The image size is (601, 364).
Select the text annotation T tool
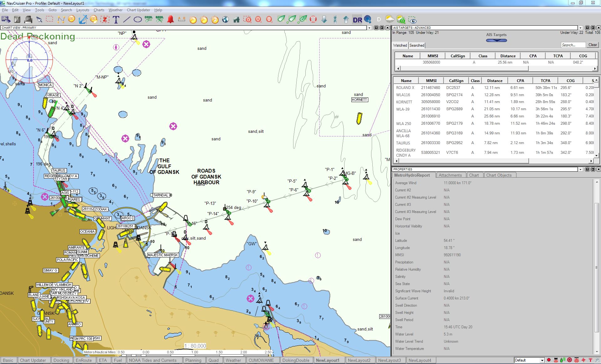click(x=116, y=20)
